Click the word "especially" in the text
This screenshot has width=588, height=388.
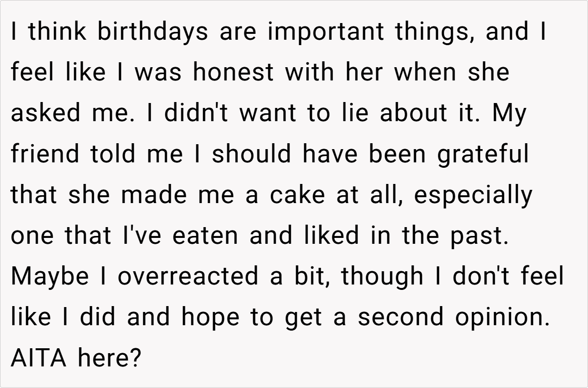tap(472, 195)
